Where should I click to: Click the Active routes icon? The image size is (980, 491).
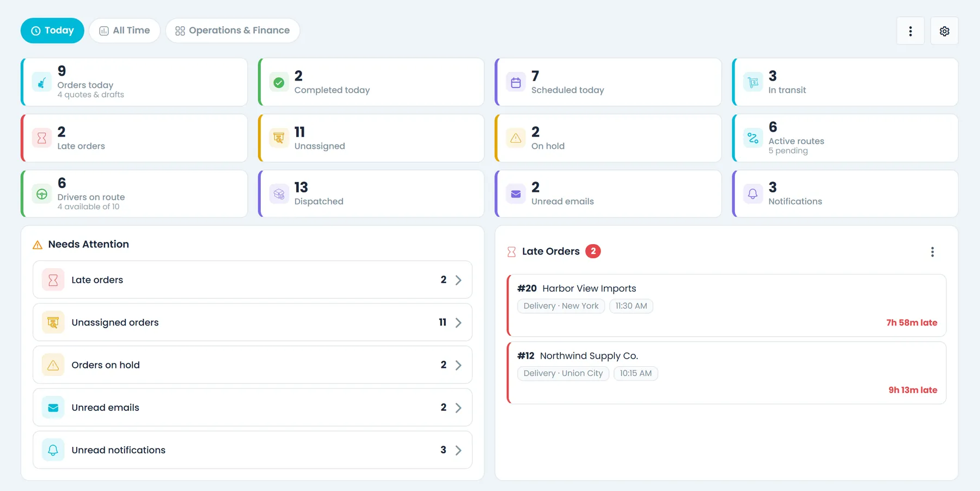pos(753,138)
